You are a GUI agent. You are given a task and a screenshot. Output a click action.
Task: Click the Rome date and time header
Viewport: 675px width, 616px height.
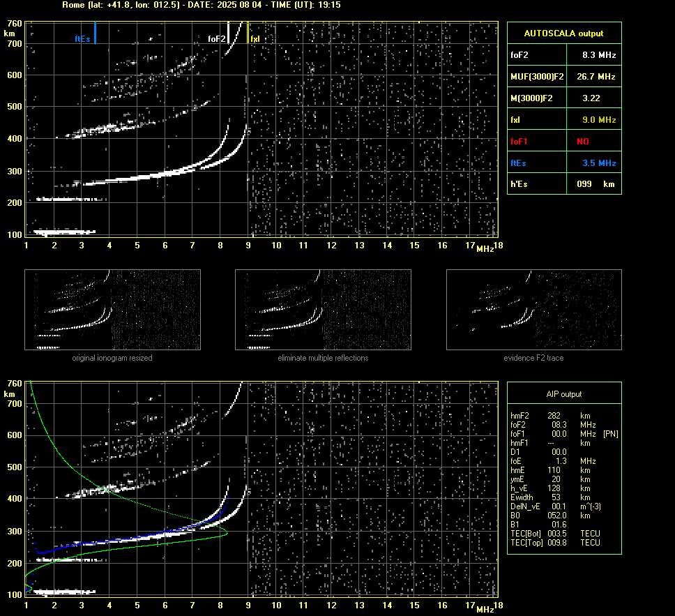202,5
